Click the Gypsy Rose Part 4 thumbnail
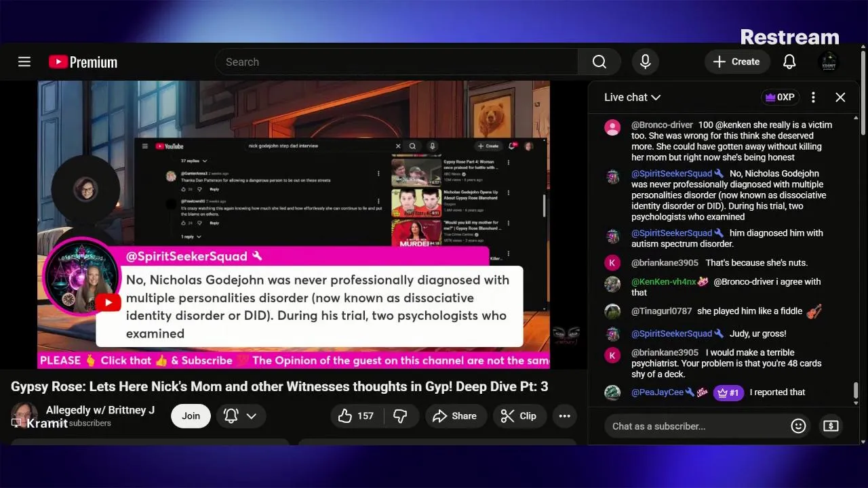The width and height of the screenshot is (868, 488). [x=416, y=172]
